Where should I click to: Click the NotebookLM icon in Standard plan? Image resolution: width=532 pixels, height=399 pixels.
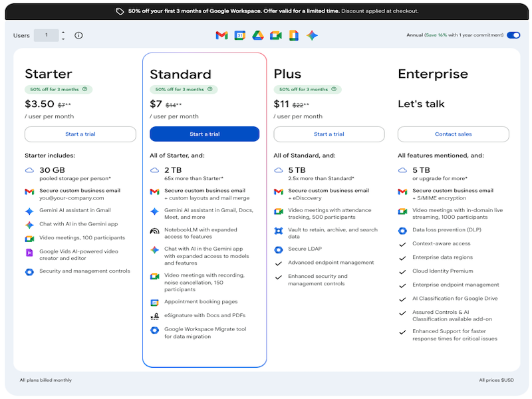(154, 231)
